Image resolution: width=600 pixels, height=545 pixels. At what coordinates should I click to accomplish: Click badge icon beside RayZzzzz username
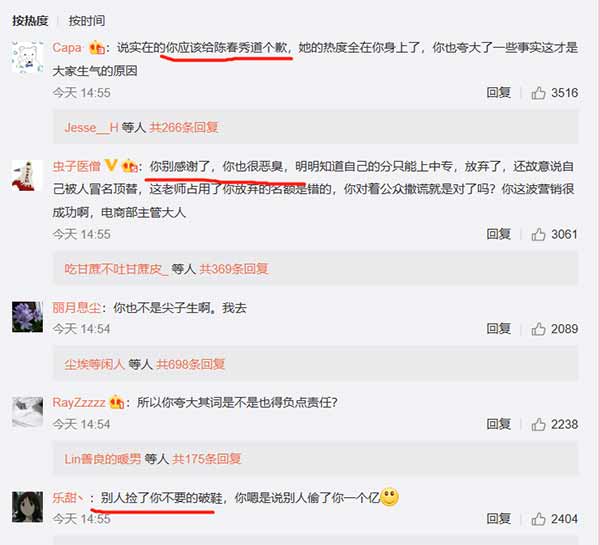117,402
